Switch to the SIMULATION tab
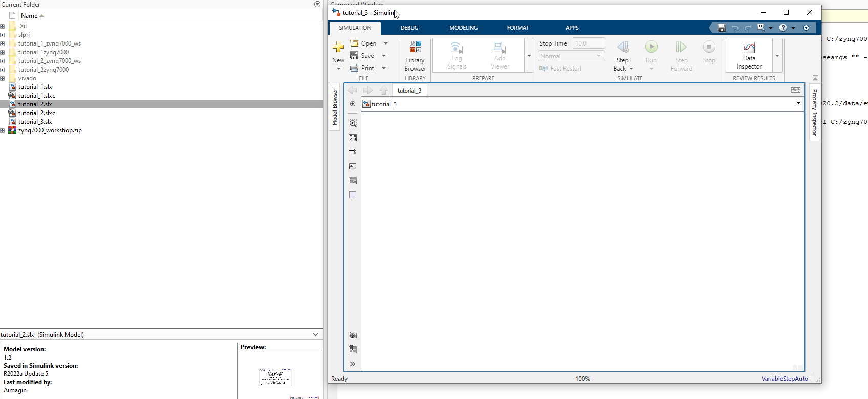This screenshot has height=399, width=868. 355,28
